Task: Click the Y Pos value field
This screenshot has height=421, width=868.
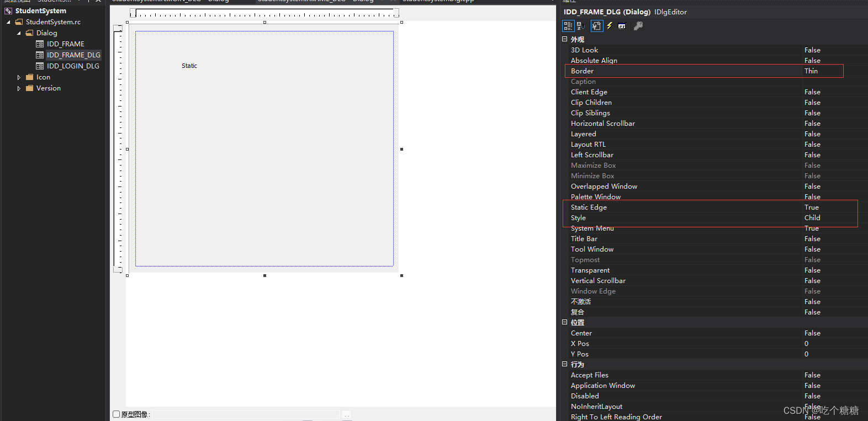Action: point(835,354)
